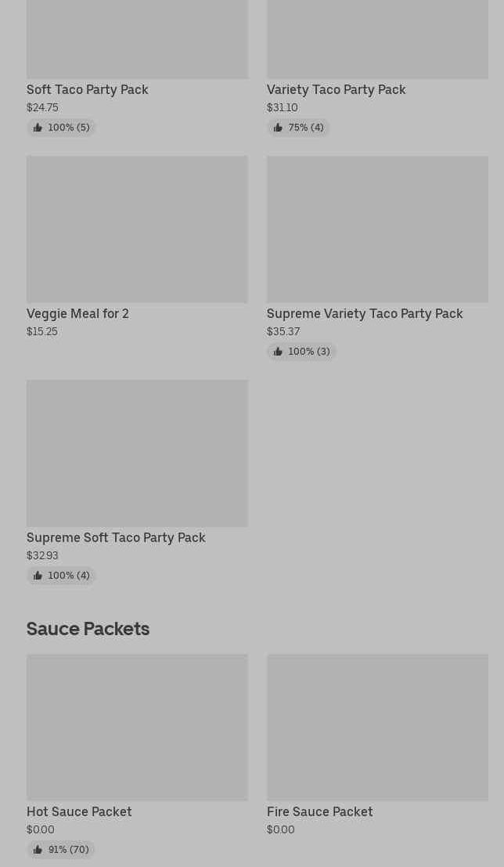The height and width of the screenshot is (867, 504).
Task: Click thumbs-up icon under Soft Taco Party Pack
Action: 38,128
